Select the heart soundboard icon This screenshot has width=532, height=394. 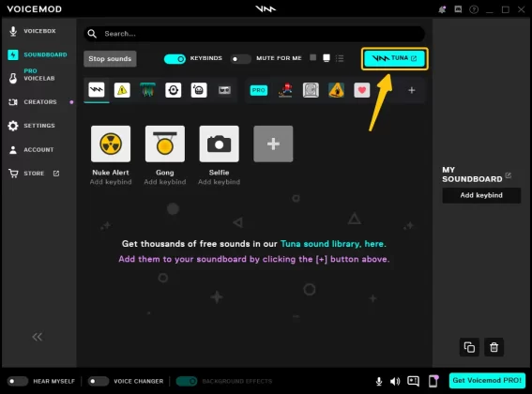click(362, 90)
